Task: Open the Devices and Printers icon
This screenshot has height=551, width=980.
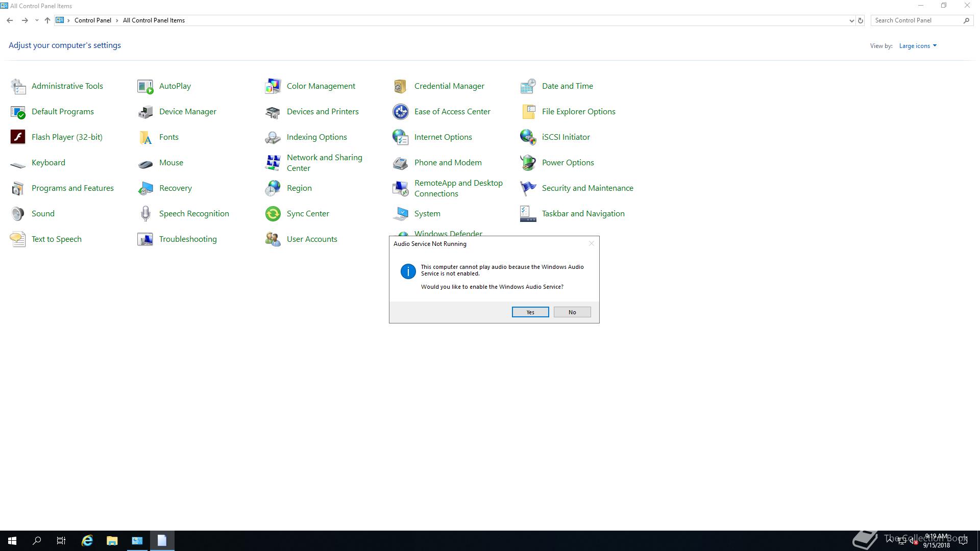Action: (273, 112)
